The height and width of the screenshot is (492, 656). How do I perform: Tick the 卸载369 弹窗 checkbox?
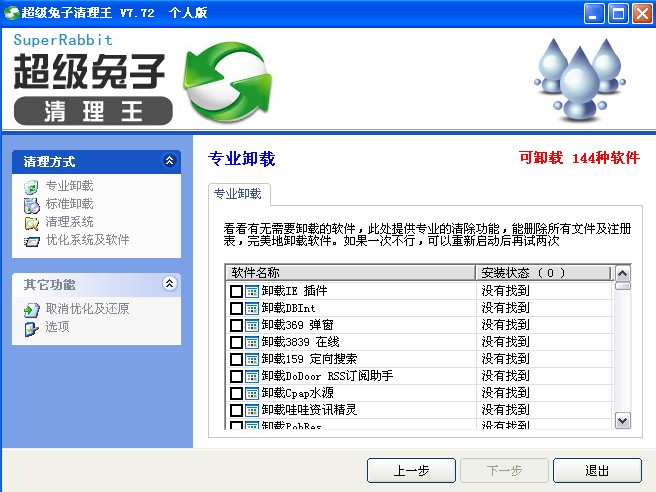pyautogui.click(x=236, y=325)
